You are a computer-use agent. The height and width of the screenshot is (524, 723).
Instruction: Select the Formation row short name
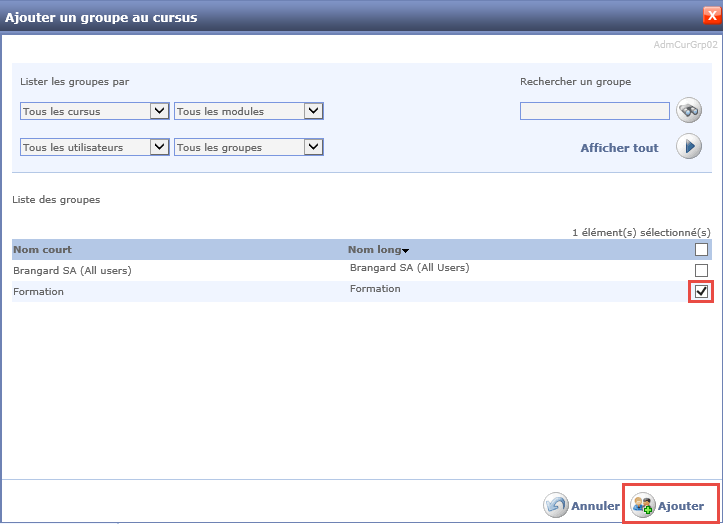(38, 291)
